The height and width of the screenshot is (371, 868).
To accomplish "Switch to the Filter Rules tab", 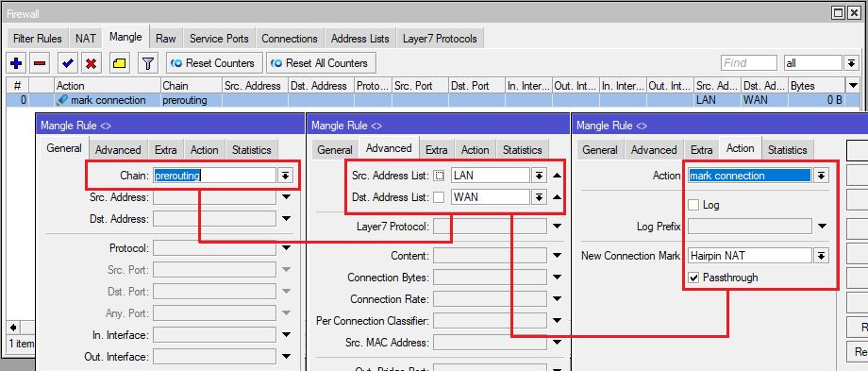I will (37, 39).
